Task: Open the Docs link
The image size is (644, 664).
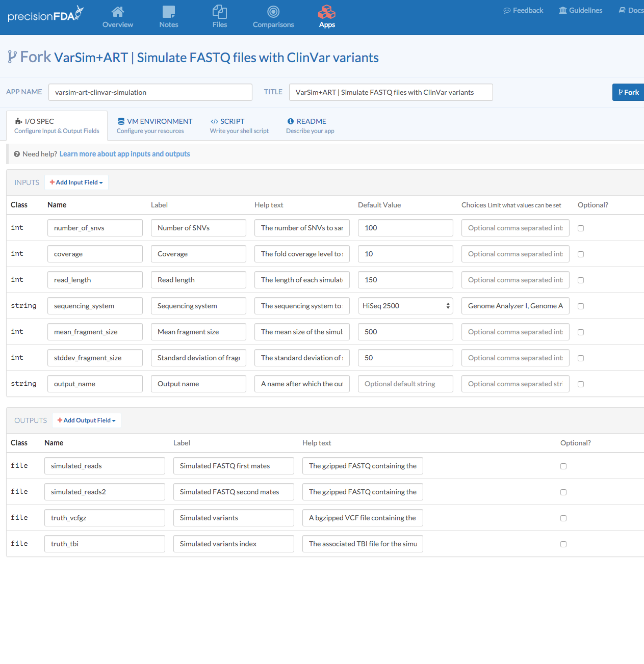Action: (x=631, y=10)
